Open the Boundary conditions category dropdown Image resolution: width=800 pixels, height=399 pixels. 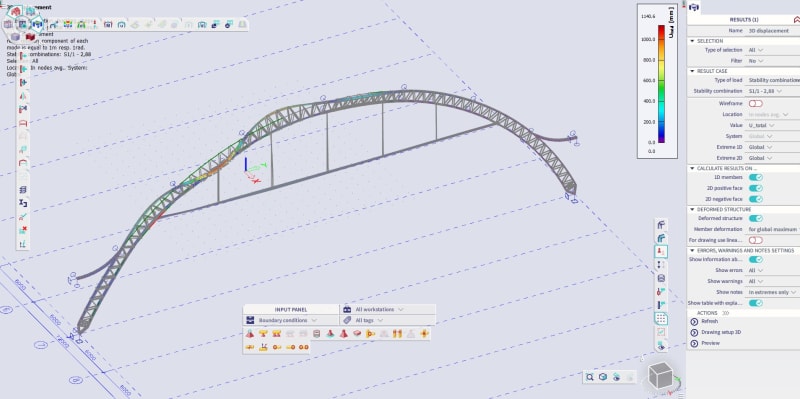point(291,320)
